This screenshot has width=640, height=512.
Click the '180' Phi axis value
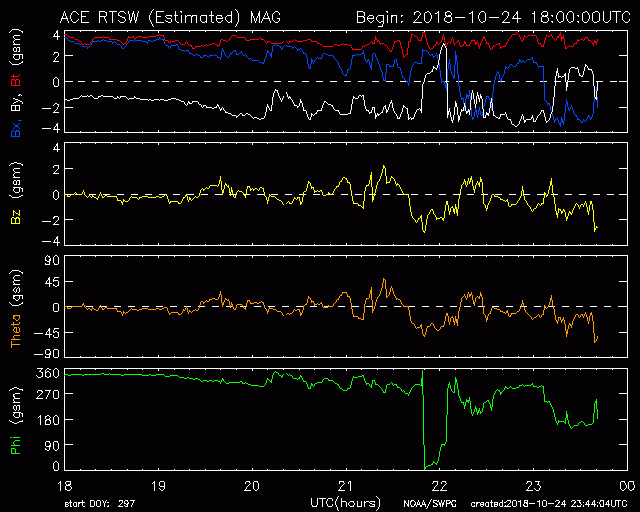coord(48,420)
